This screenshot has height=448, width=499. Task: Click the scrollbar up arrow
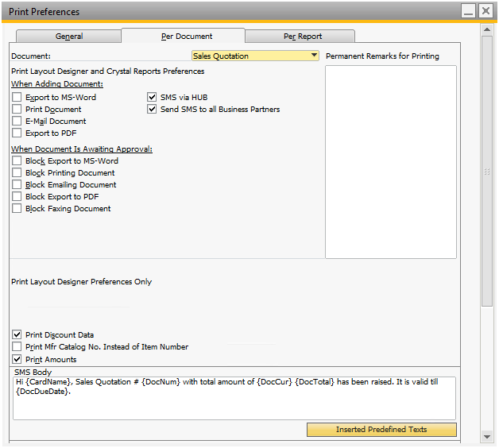click(x=487, y=29)
